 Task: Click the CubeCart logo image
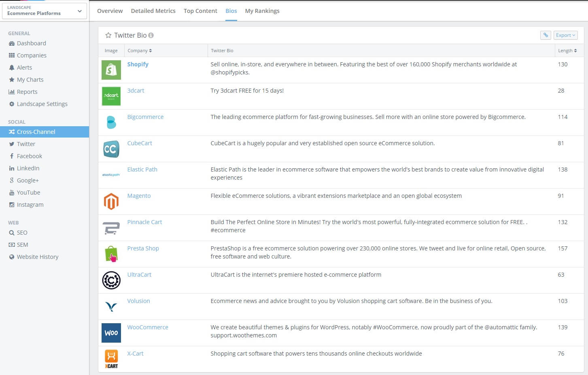click(x=111, y=149)
